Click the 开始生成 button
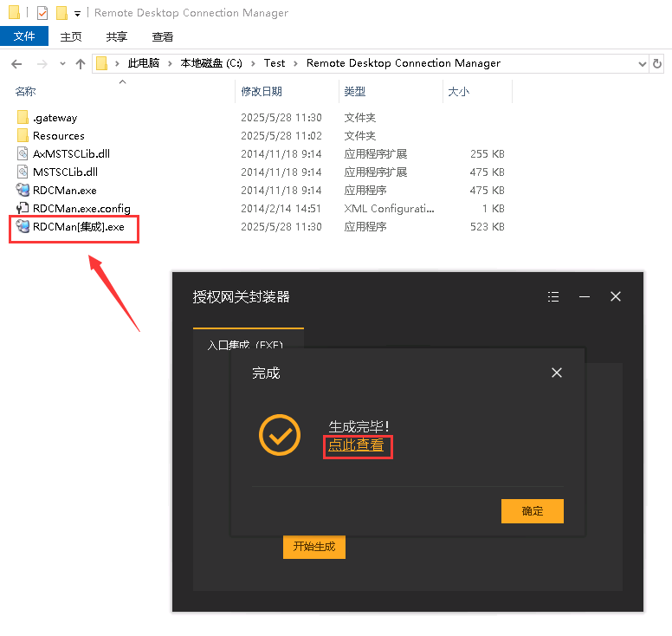Image resolution: width=672 pixels, height=636 pixels. point(314,547)
